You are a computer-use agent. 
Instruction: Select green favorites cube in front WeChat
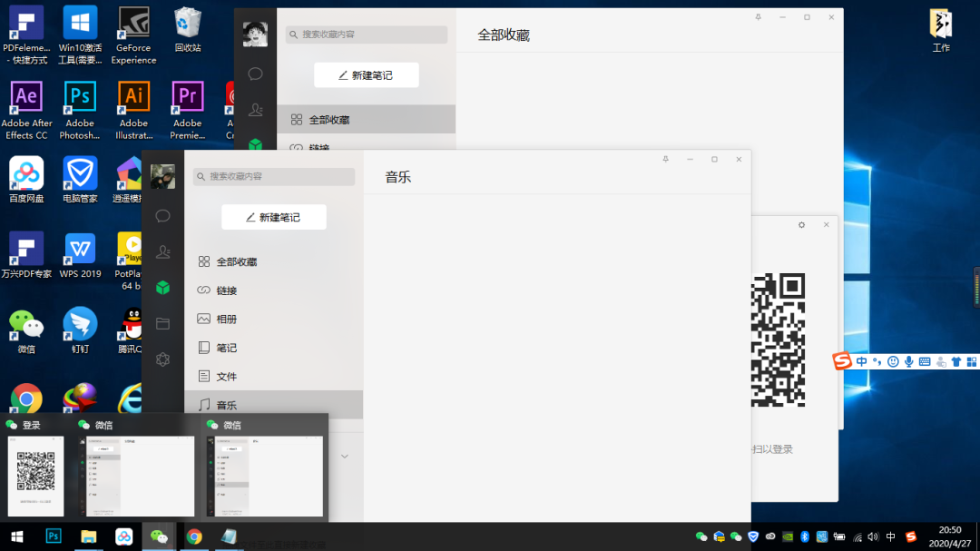(162, 288)
